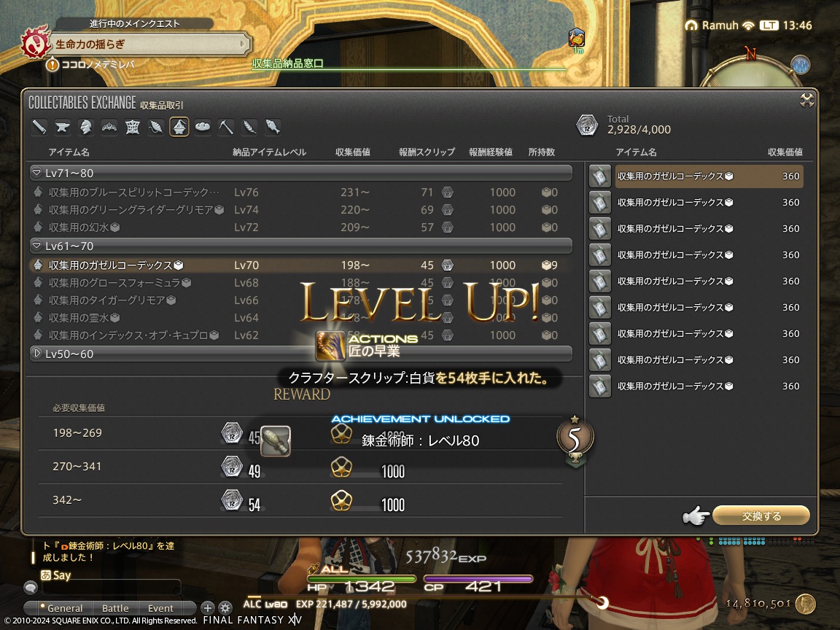Select the Goldsmith class icon
The width and height of the screenshot is (840, 630).
click(x=109, y=127)
